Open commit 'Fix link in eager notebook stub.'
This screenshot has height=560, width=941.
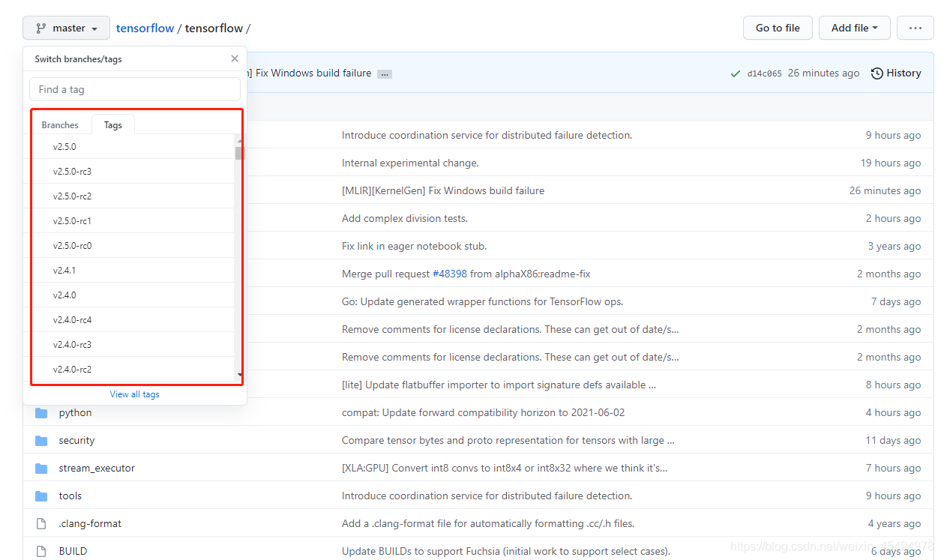coord(415,246)
